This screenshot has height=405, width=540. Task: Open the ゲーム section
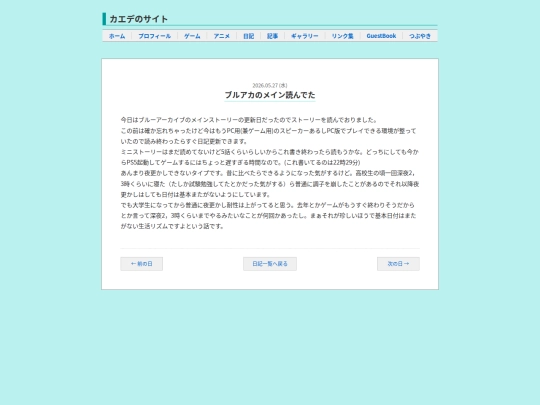point(192,36)
